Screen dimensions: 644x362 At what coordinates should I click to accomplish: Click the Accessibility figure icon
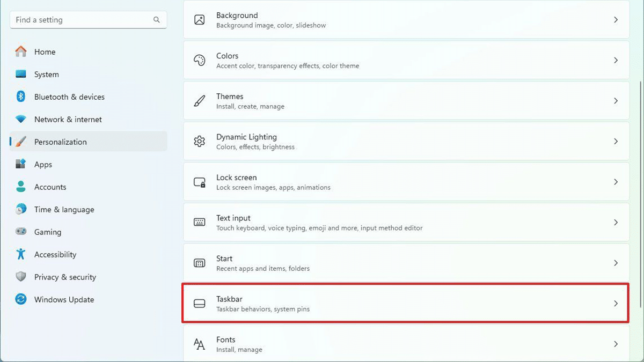point(21,254)
